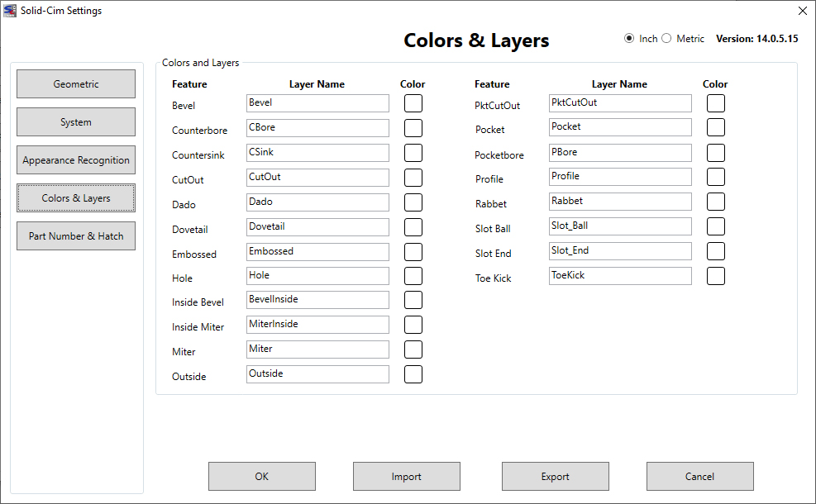Screen dimensions: 816x504
Task: Edit the PBore layer name field
Action: [x=620, y=153]
